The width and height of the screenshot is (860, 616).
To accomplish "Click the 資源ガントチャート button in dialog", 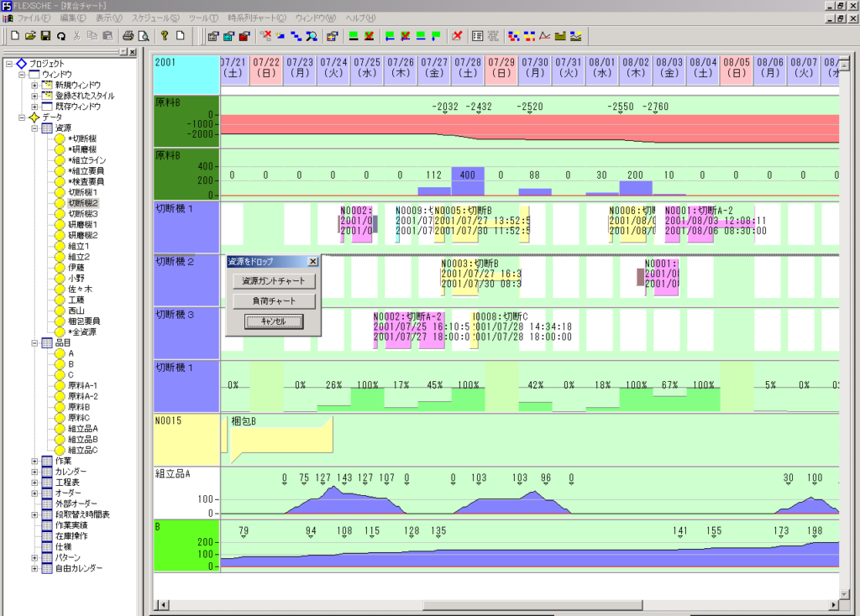I will (274, 280).
